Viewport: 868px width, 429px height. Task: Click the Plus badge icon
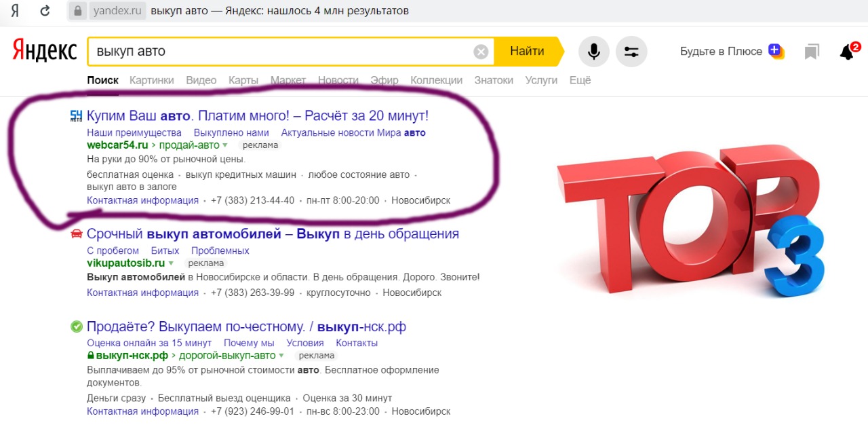click(776, 52)
